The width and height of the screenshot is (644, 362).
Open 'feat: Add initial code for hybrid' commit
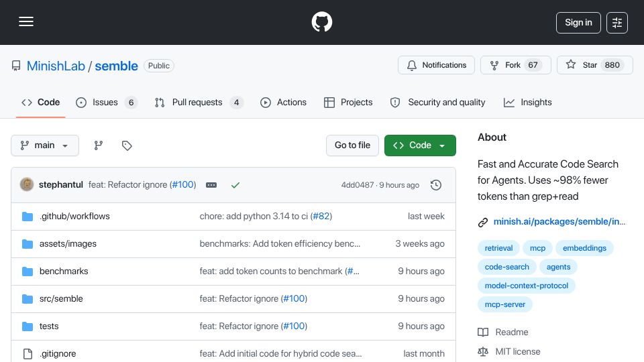pos(280,354)
